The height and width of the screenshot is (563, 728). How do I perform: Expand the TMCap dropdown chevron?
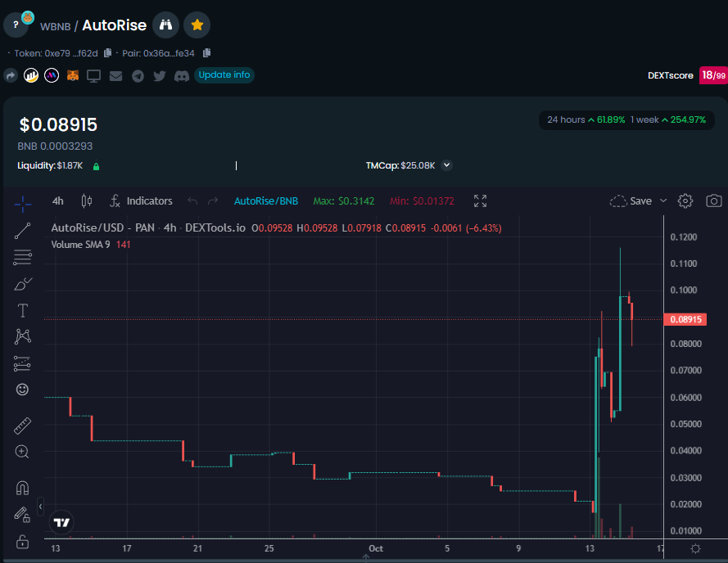[446, 165]
